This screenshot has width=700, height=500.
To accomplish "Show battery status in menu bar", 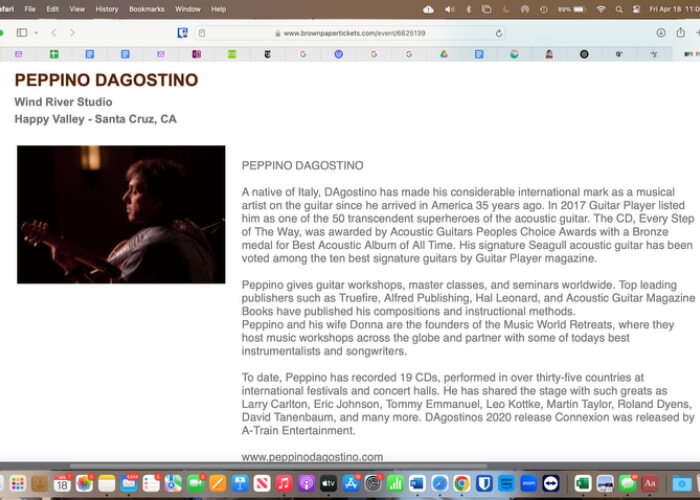I will [x=572, y=9].
